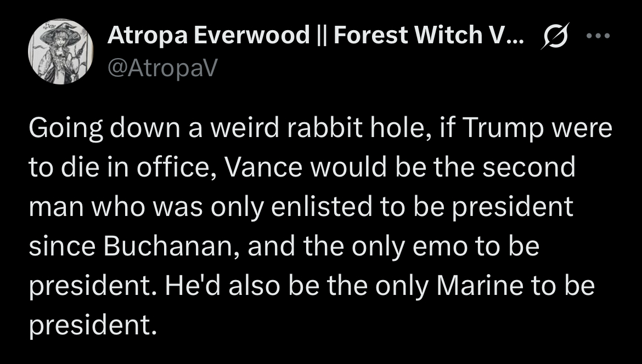Open the @AtropaV handle link
Image resolution: width=642 pixels, height=364 pixels.
pyautogui.click(x=162, y=68)
